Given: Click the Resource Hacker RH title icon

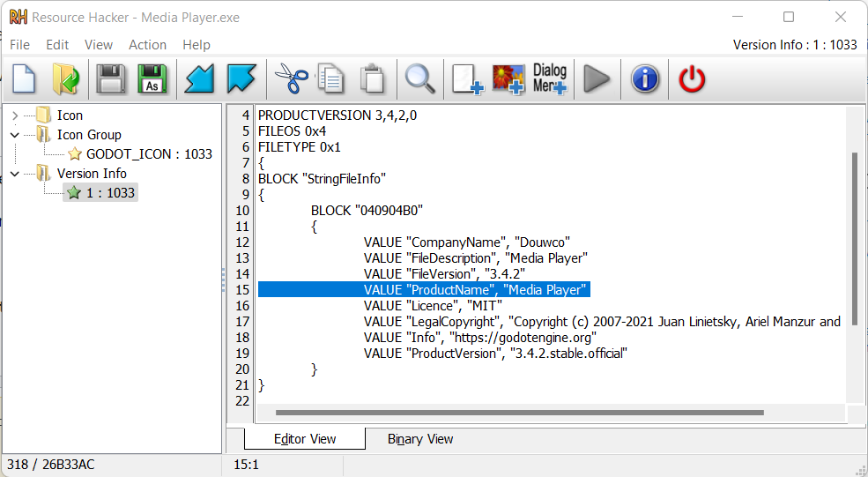Looking at the screenshot, I should [18, 17].
